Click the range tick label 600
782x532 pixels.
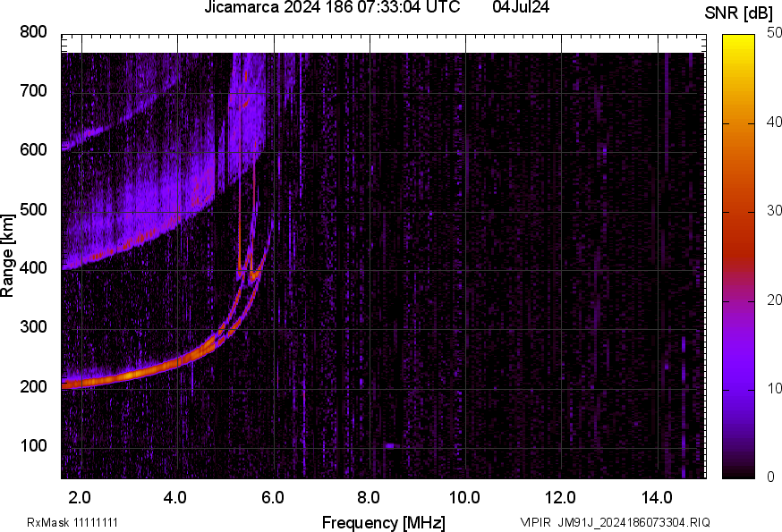pos(33,150)
